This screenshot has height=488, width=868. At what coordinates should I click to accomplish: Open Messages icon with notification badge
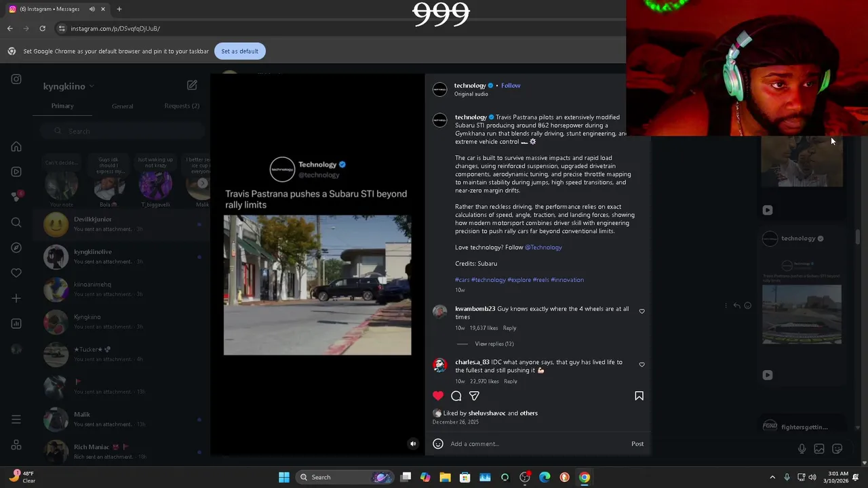pos(16,197)
